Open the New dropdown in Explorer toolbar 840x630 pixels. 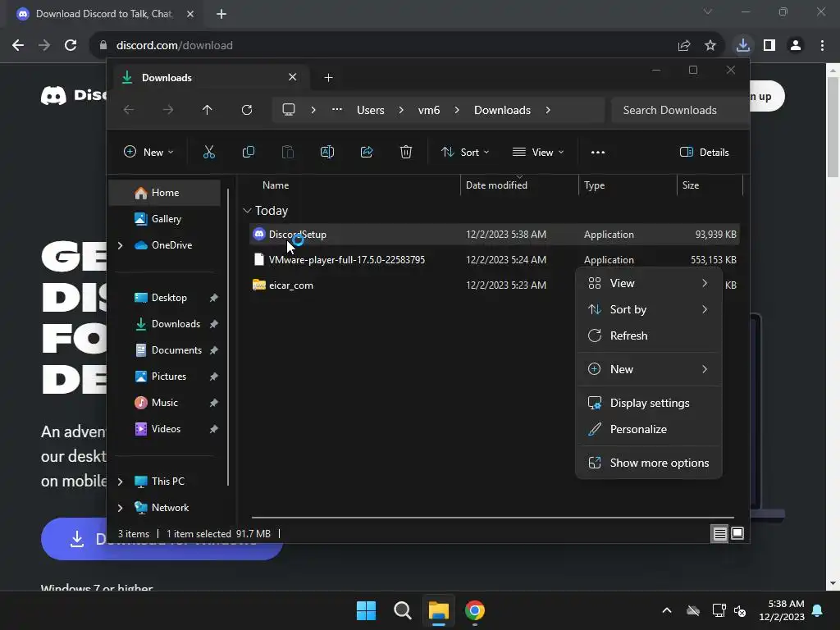(x=148, y=152)
